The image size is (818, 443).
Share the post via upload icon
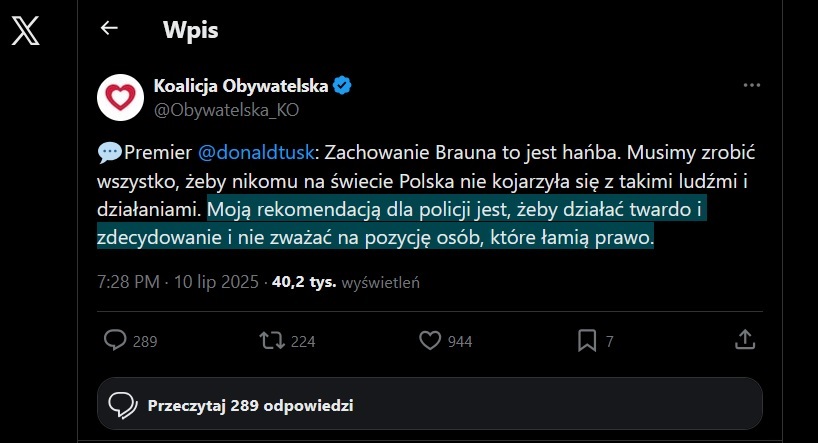click(x=745, y=341)
